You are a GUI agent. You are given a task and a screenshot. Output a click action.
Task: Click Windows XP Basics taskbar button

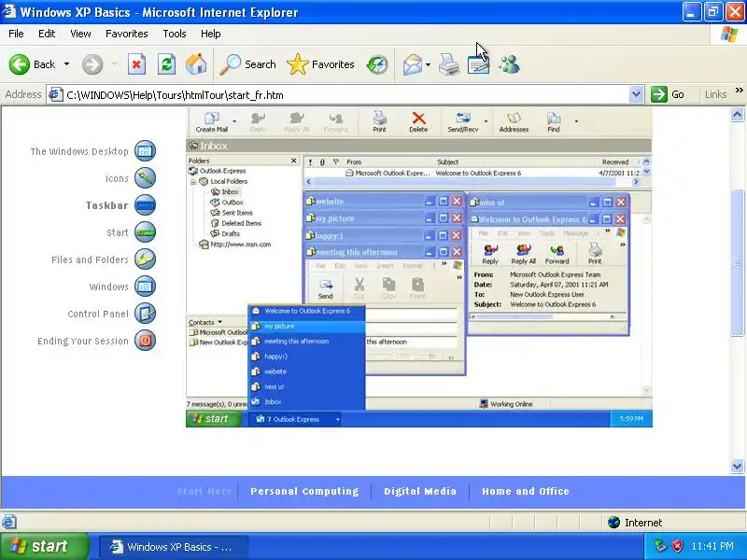174,547
